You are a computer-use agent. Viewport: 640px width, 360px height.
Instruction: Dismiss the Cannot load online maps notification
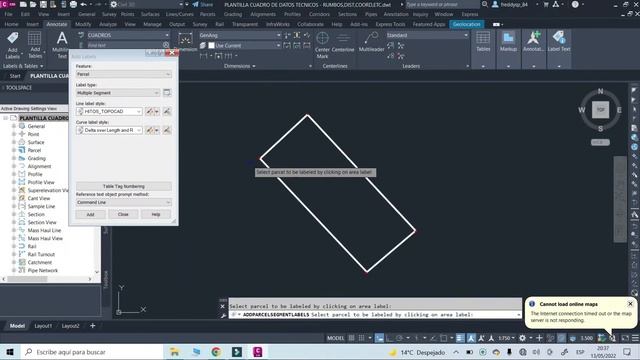(x=630, y=304)
